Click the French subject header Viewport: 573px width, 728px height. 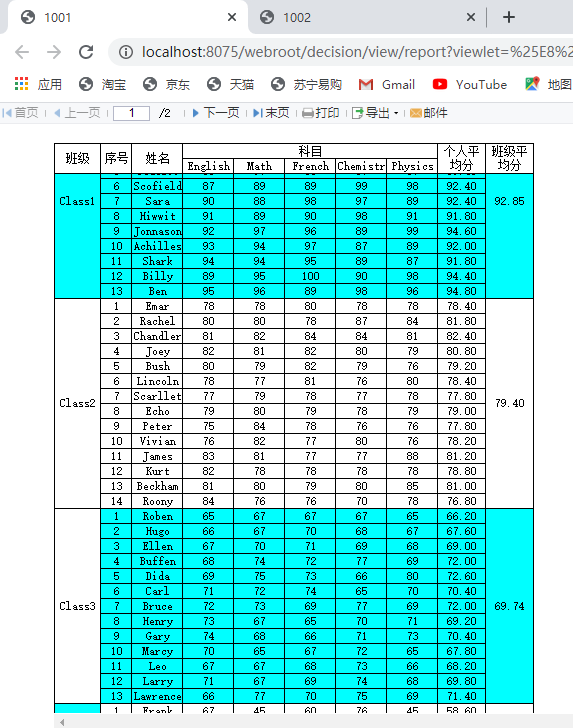[x=310, y=166]
